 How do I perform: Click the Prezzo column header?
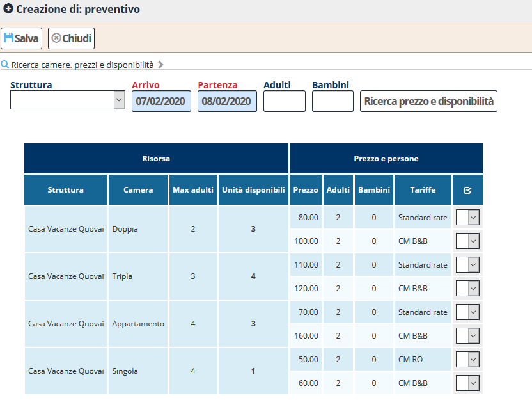tap(306, 190)
